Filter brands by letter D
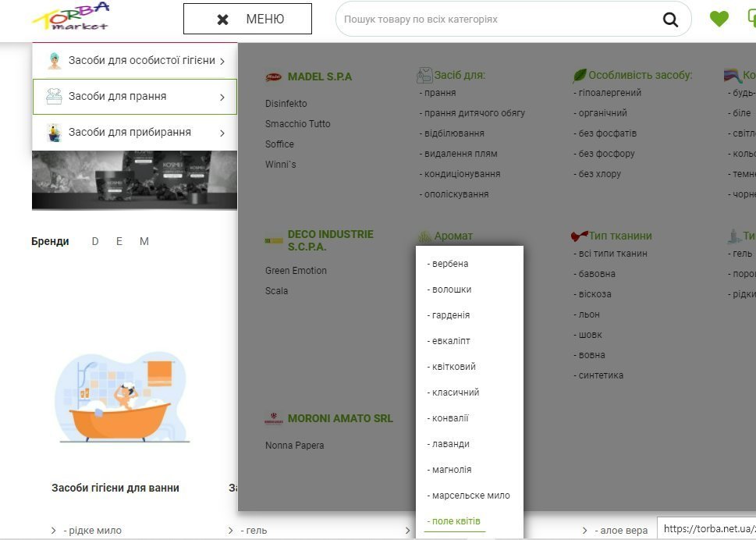 click(x=95, y=241)
